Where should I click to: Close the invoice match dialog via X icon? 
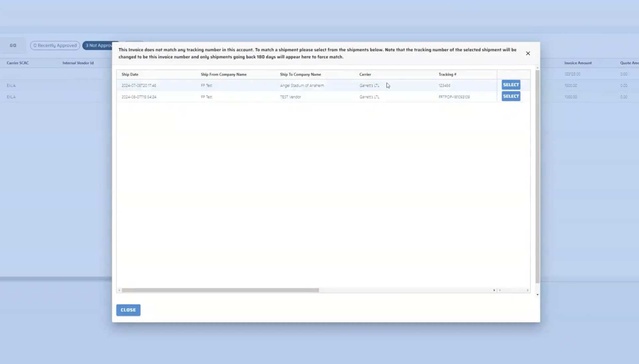[x=528, y=53]
